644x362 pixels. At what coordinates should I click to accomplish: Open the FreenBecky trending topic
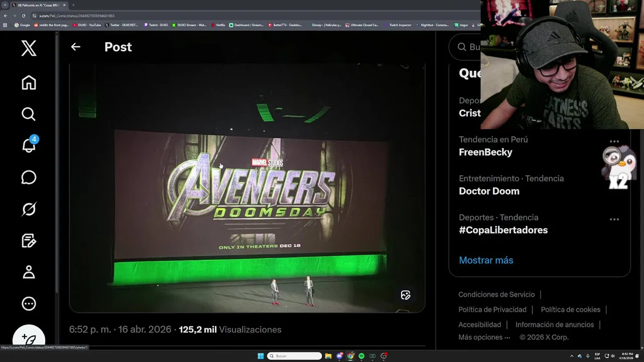pyautogui.click(x=486, y=152)
